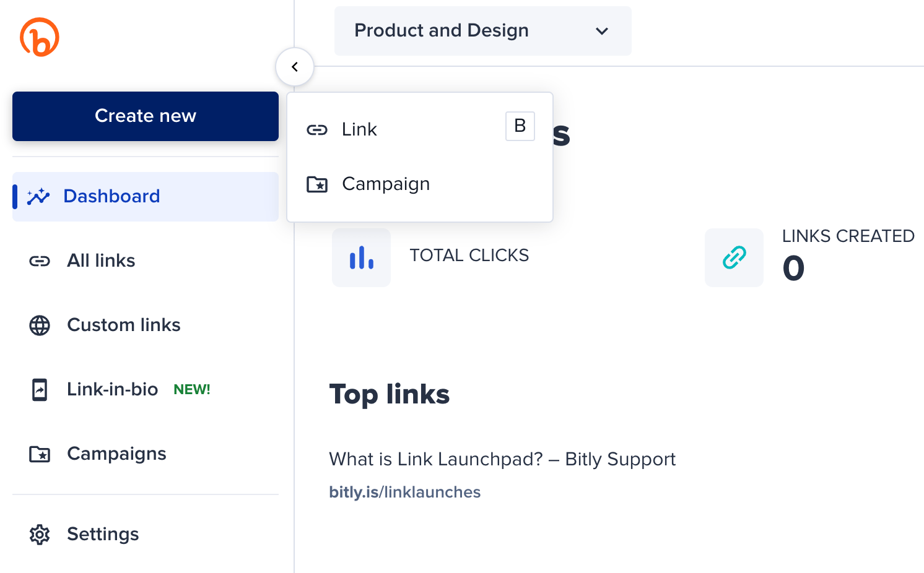This screenshot has width=924, height=573.
Task: Click the What is Link Launchpad link title
Action: [x=502, y=459]
